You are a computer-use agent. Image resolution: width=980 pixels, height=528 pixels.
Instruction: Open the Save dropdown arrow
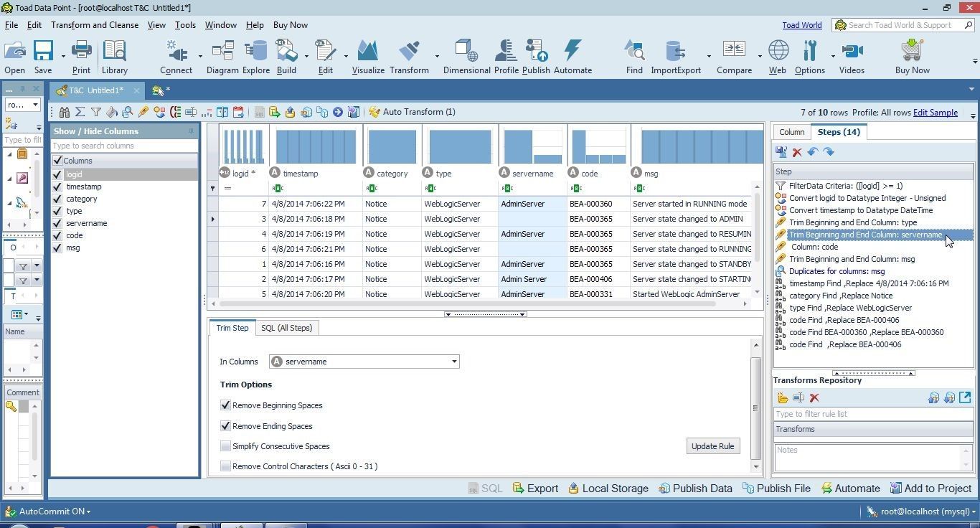pos(63,56)
